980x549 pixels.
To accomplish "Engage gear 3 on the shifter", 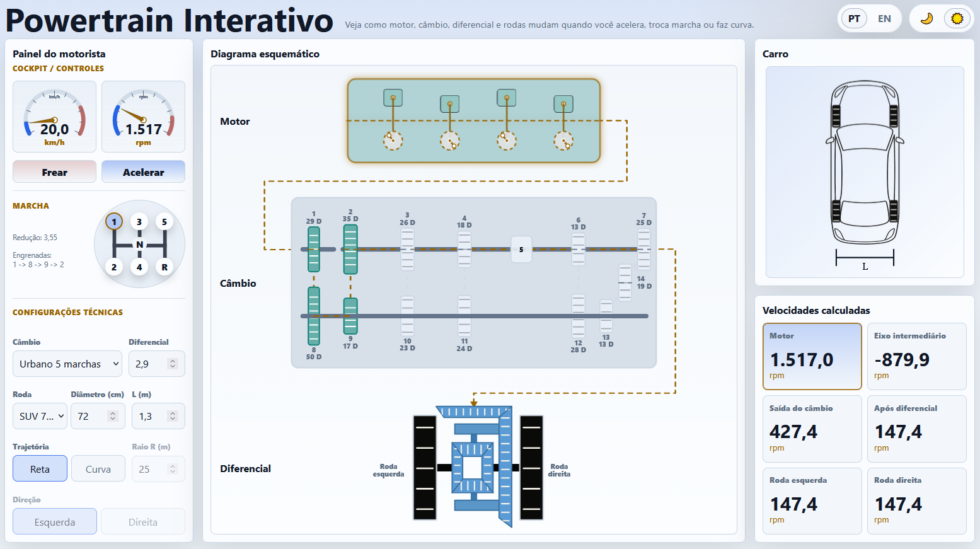I will click(x=139, y=222).
